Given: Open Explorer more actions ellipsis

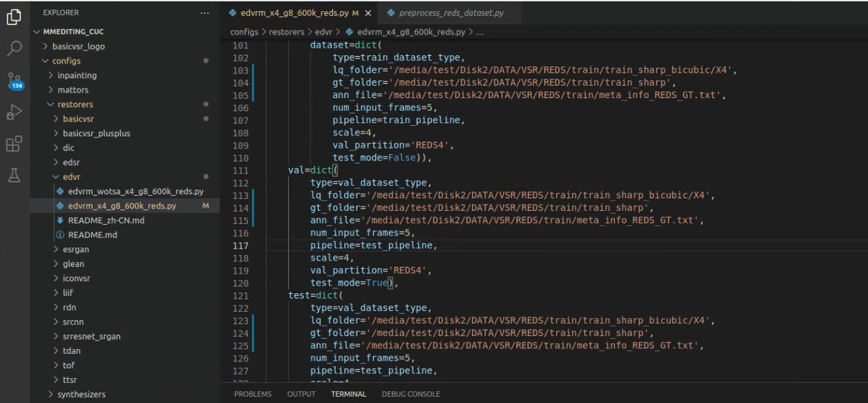Looking at the screenshot, I should point(204,12).
